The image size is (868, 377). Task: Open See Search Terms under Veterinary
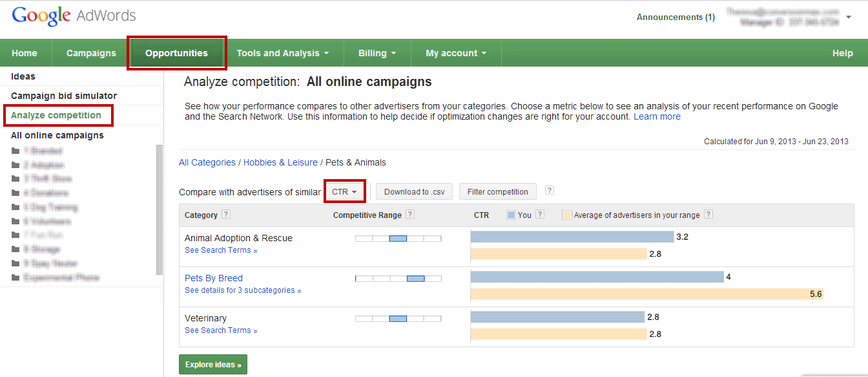point(221,330)
